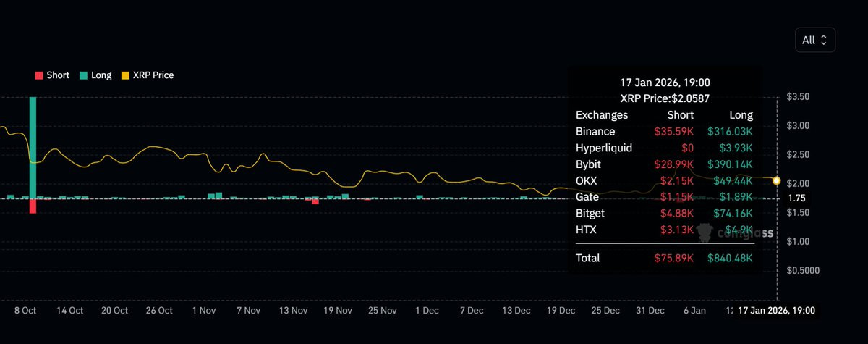This screenshot has height=344, width=868.
Task: Click the 7 Nov date axis label
Action: coord(248,310)
